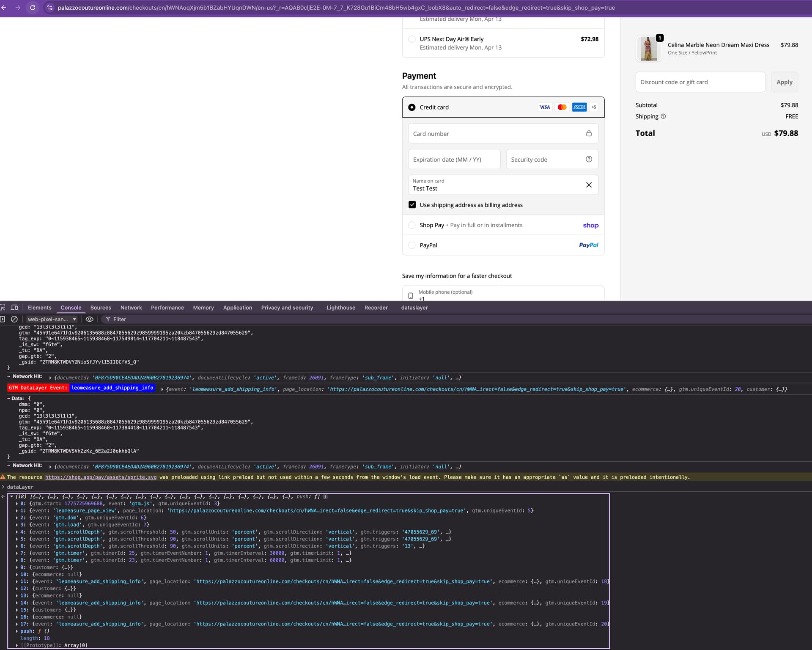Switch to the Network tab

131,308
